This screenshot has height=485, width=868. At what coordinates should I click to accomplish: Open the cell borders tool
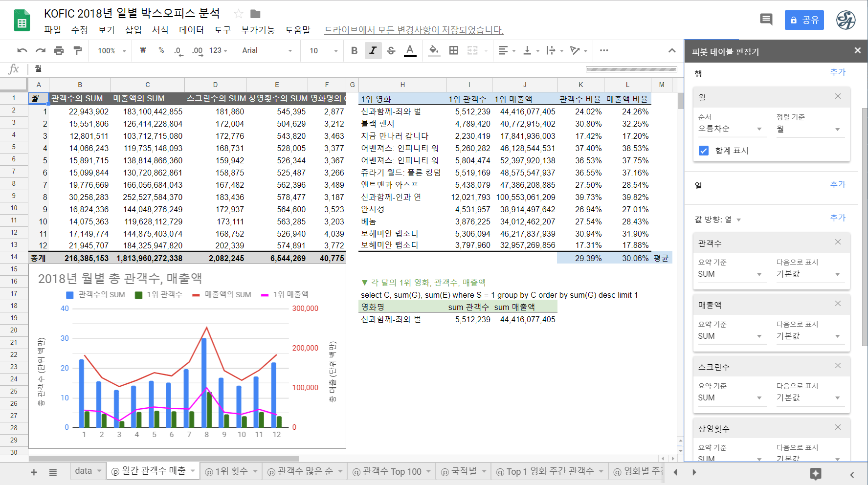(453, 50)
